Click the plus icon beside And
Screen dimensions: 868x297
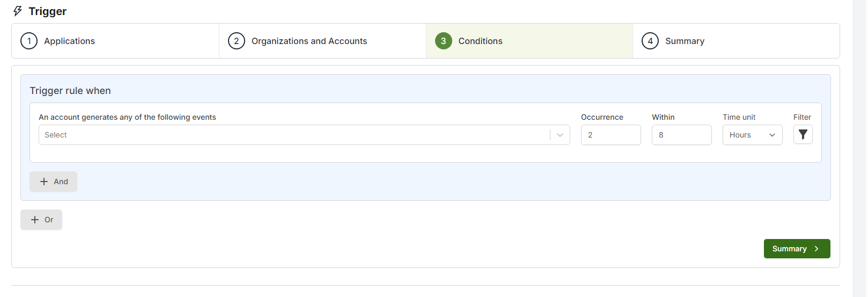44,182
